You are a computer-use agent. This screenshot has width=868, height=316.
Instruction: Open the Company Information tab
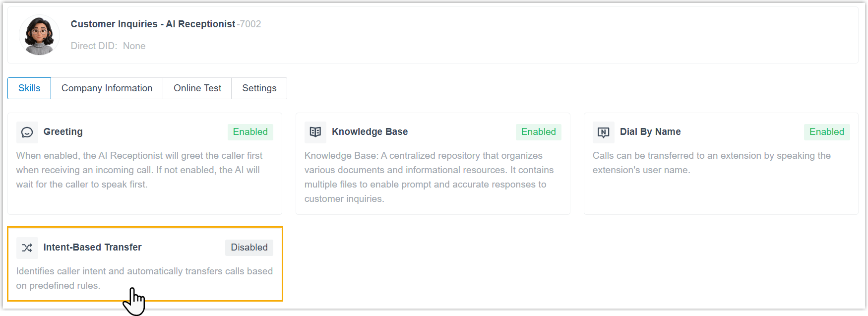point(107,88)
